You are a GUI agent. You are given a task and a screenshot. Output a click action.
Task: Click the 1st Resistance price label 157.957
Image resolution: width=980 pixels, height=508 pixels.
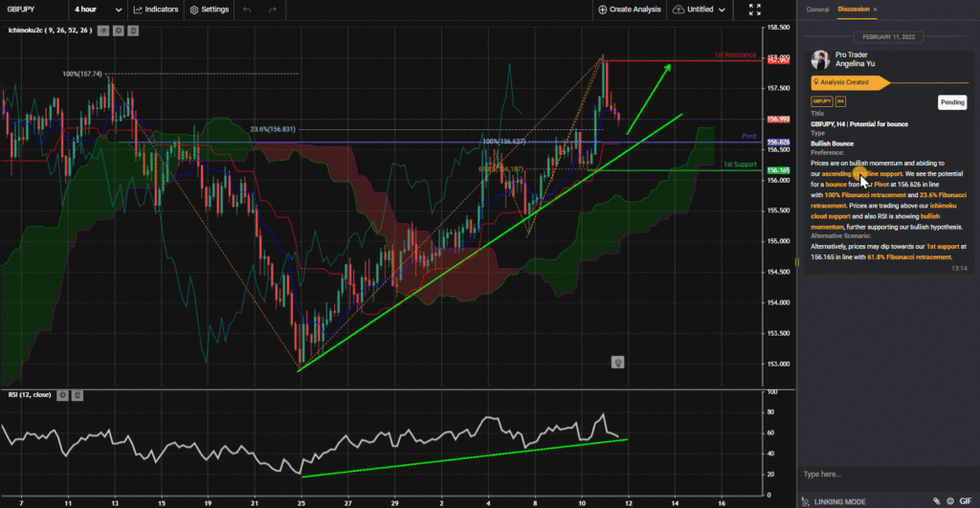778,60
